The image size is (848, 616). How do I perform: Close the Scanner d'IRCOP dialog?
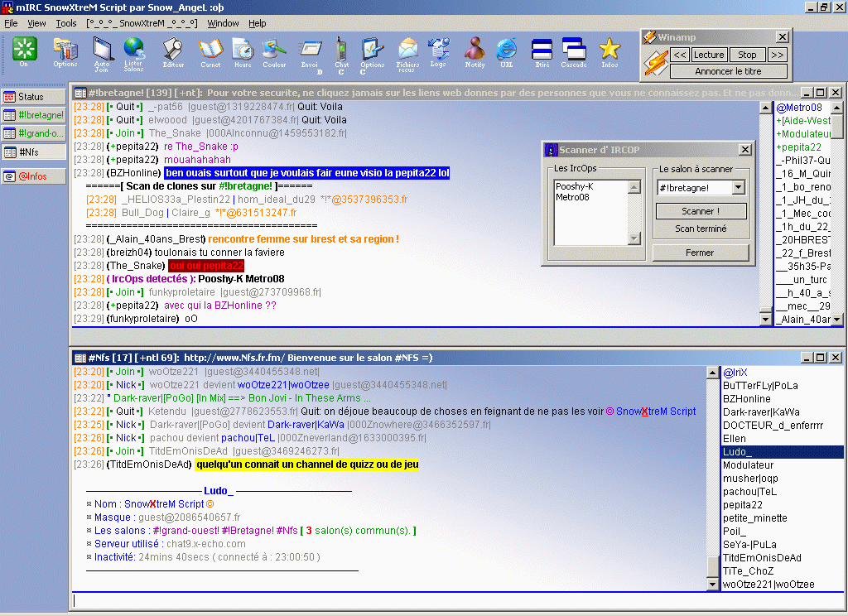point(745,150)
